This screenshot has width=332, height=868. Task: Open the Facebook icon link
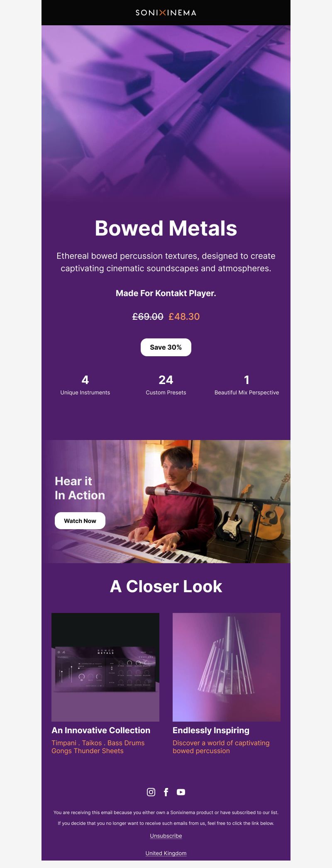pos(166,792)
